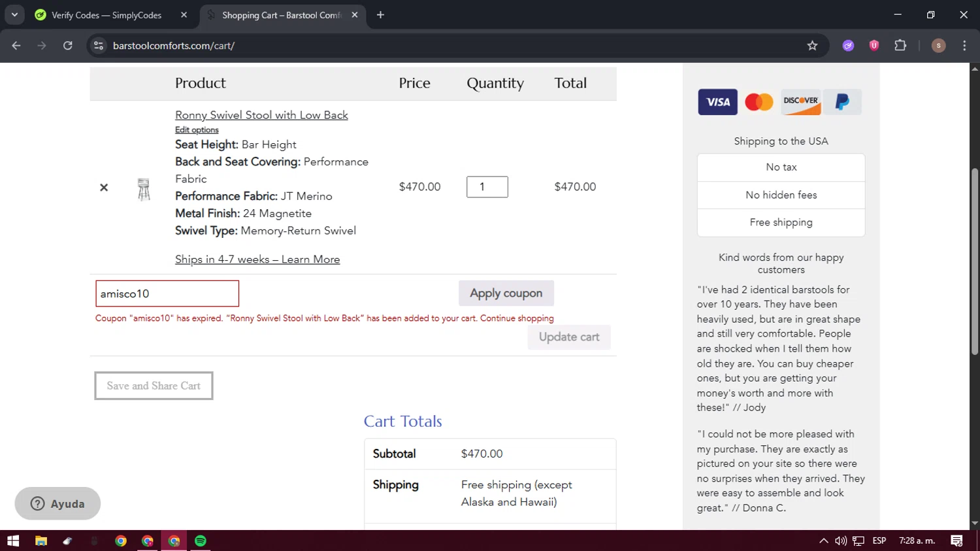The height and width of the screenshot is (551, 980).
Task: Click the Update cart button
Action: tap(569, 337)
